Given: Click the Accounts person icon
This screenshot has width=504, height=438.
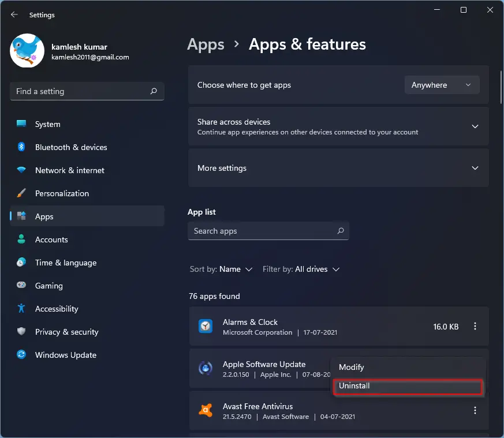Looking at the screenshot, I should pos(21,239).
